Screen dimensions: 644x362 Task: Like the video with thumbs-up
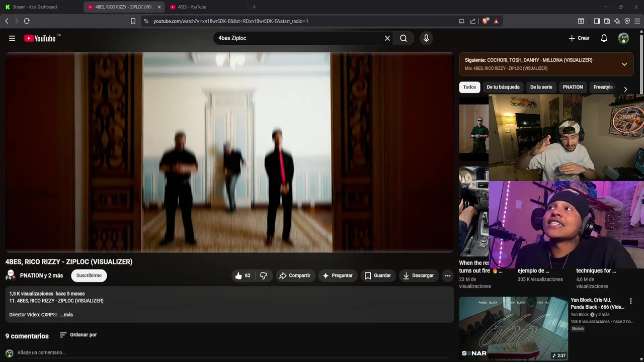coord(242,276)
